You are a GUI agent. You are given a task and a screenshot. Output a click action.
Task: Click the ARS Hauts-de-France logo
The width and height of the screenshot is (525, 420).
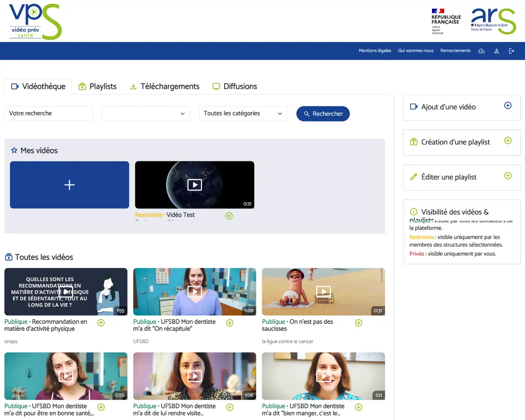point(493,22)
